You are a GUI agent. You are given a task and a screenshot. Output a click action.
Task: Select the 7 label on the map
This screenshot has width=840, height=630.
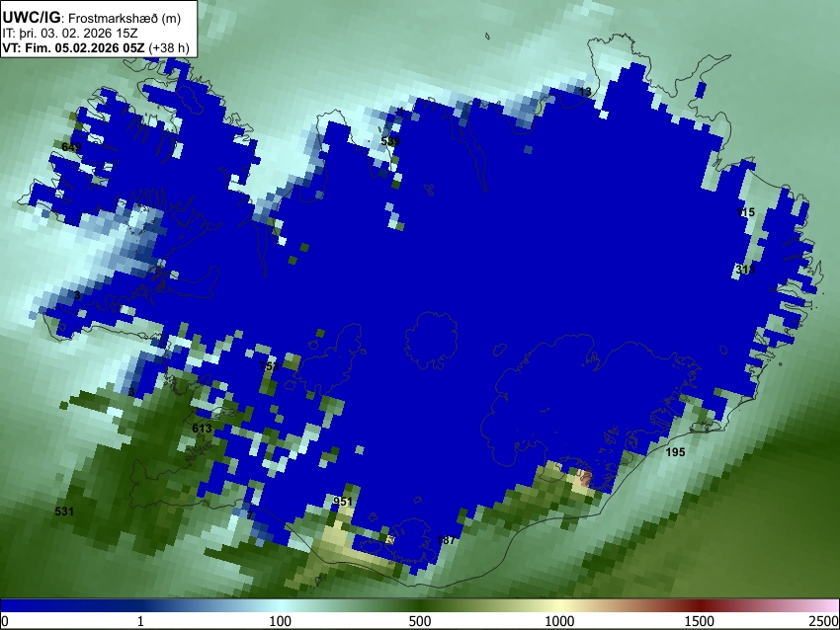tap(250, 514)
